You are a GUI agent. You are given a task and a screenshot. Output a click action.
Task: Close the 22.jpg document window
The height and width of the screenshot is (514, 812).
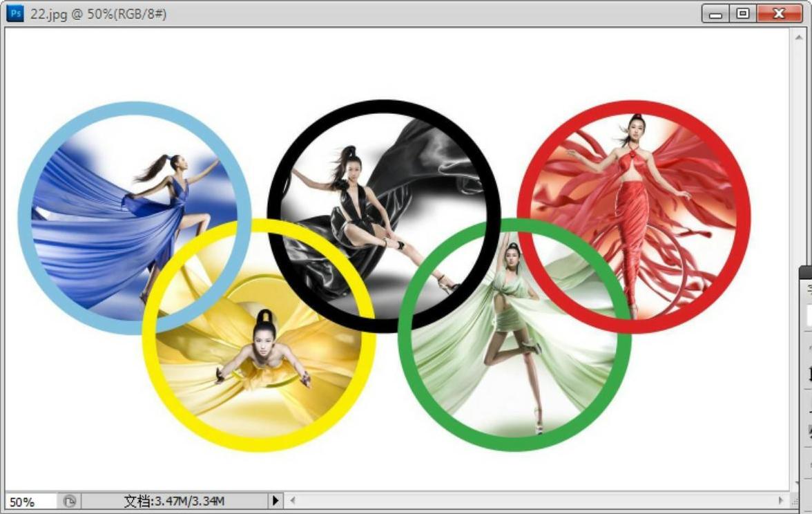[x=778, y=13]
